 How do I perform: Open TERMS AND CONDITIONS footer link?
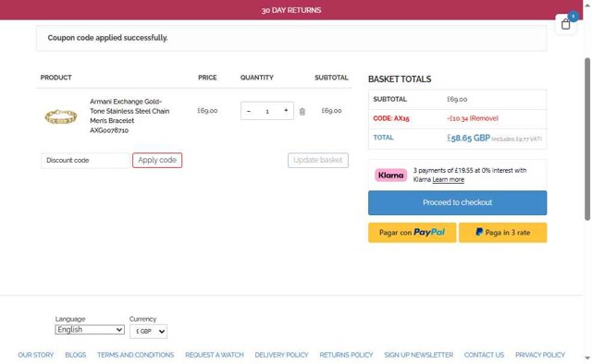[136, 355]
